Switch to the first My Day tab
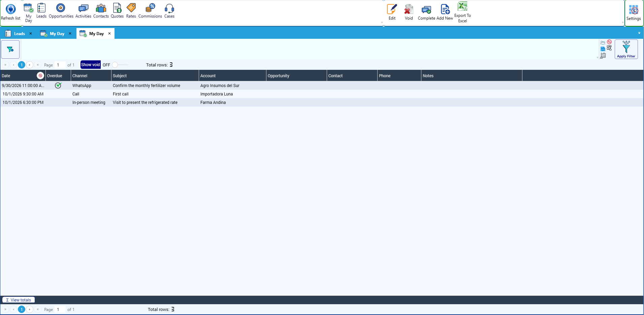Screen dimensions: 644x315 [53, 34]
